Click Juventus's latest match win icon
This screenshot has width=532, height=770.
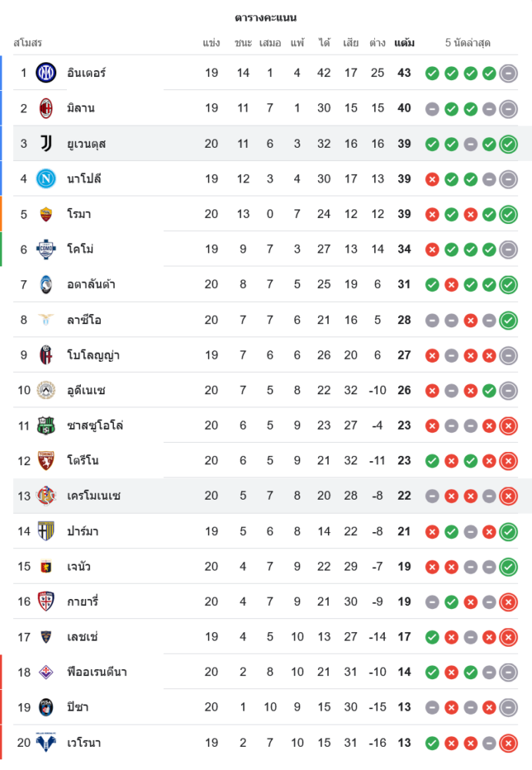coord(508,144)
